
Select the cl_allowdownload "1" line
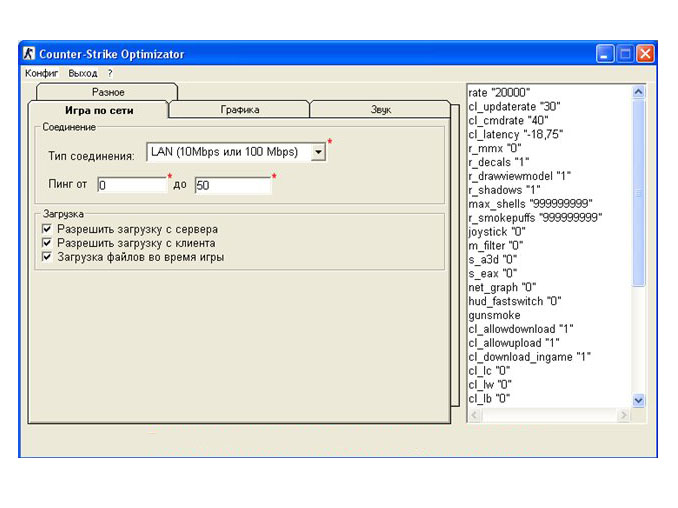coord(521,329)
